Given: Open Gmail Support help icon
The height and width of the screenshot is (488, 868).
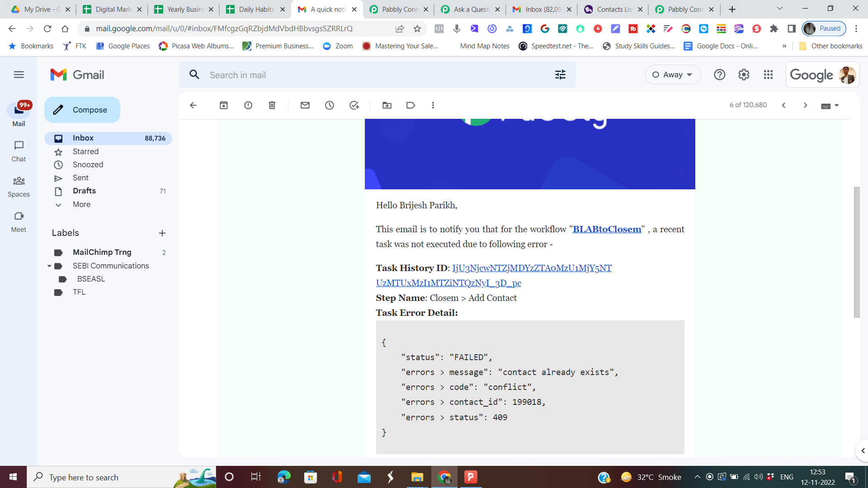Looking at the screenshot, I should (719, 75).
